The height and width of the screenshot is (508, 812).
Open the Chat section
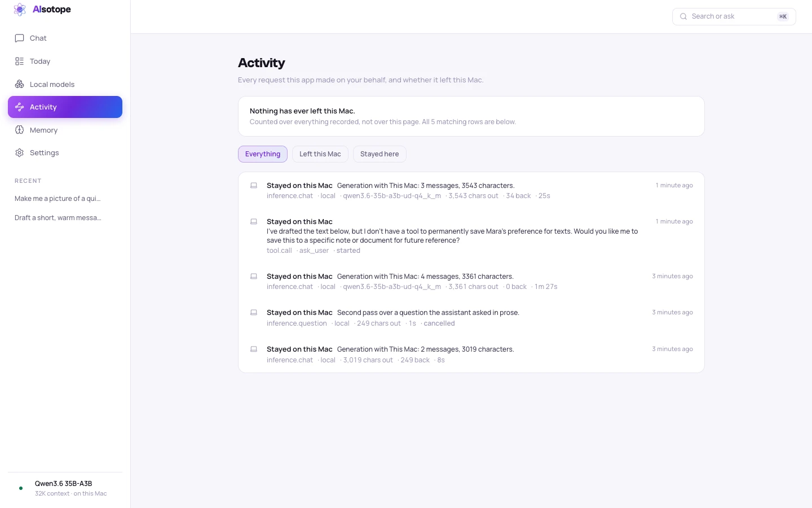65,38
